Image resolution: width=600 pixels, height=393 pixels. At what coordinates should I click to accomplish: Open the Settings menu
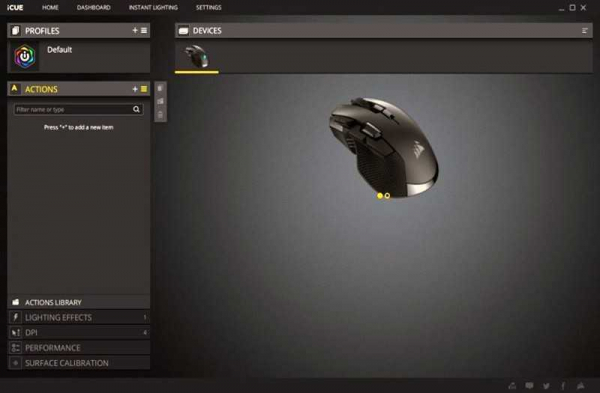209,7
